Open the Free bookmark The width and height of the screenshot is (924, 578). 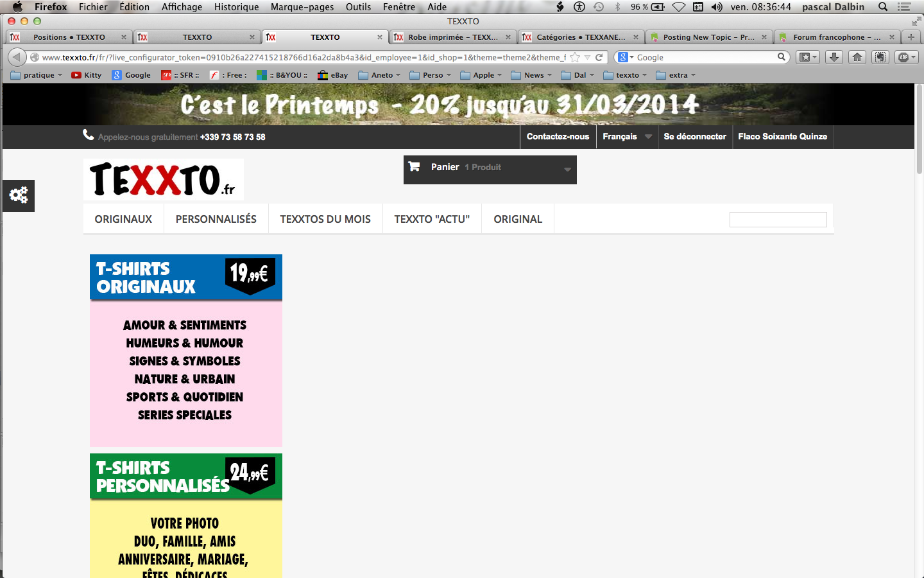[228, 75]
